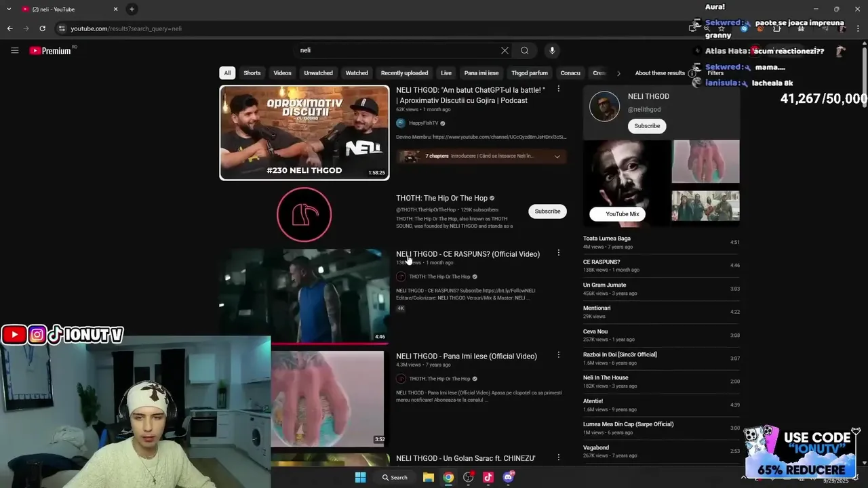Viewport: 868px width, 488px height.
Task: View site information icon in address bar
Action: pyautogui.click(x=62, y=28)
